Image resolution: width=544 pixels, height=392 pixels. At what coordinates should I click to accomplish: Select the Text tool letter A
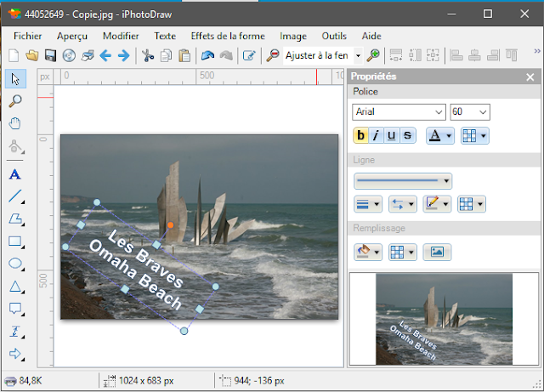[x=15, y=174]
